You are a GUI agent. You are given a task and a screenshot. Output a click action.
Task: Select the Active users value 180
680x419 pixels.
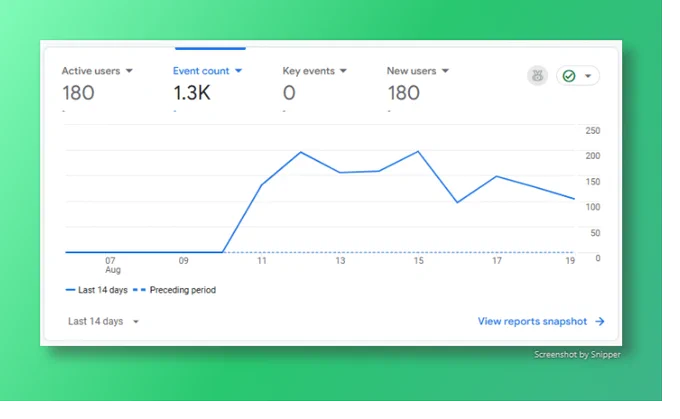(78, 93)
